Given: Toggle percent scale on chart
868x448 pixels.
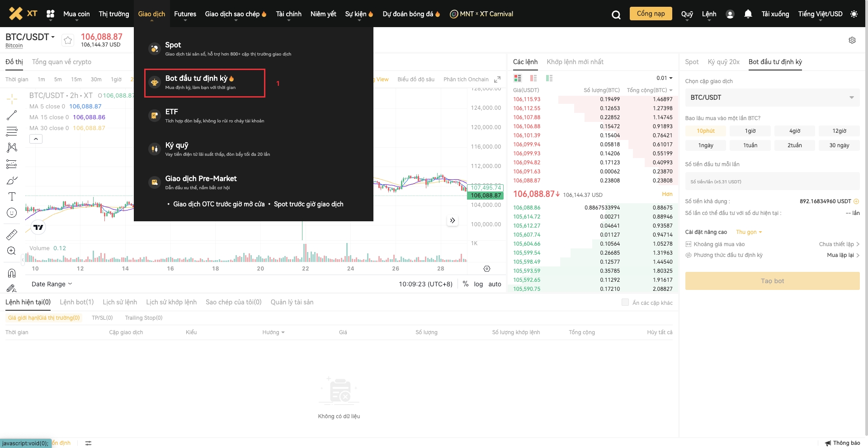Looking at the screenshot, I should (x=465, y=284).
